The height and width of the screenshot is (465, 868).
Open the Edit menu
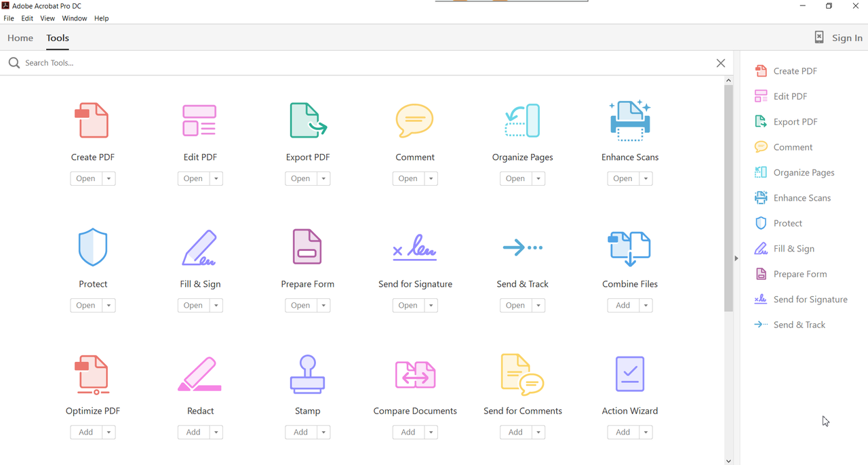click(x=27, y=18)
